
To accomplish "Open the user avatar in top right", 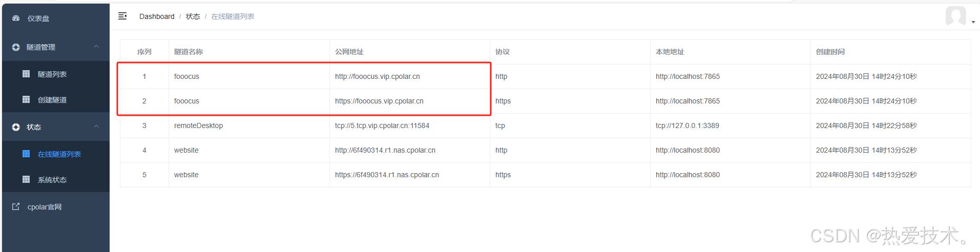I will 956,16.
